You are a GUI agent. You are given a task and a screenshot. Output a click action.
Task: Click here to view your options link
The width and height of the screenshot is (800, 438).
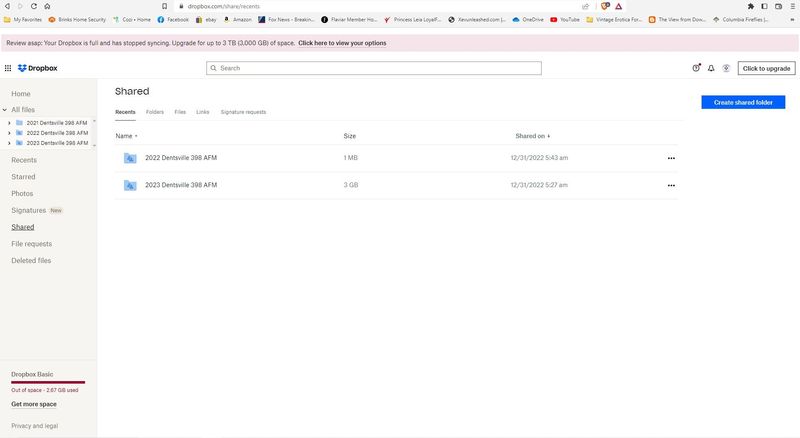pos(342,43)
